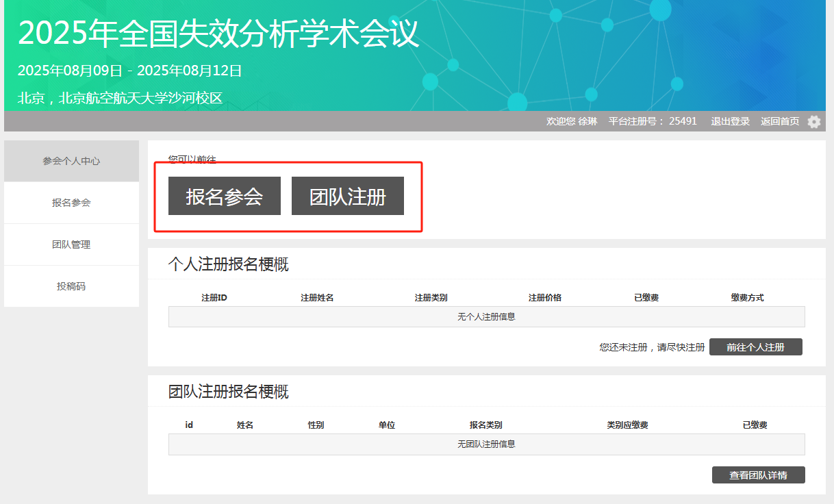Open 团队管理 in the left sidebar

[71, 244]
